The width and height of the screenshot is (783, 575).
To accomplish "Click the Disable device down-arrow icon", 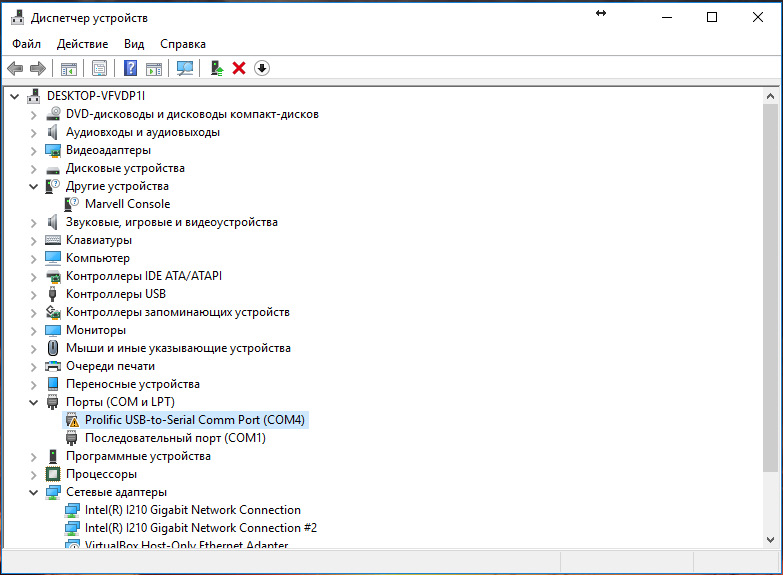I will coord(262,68).
